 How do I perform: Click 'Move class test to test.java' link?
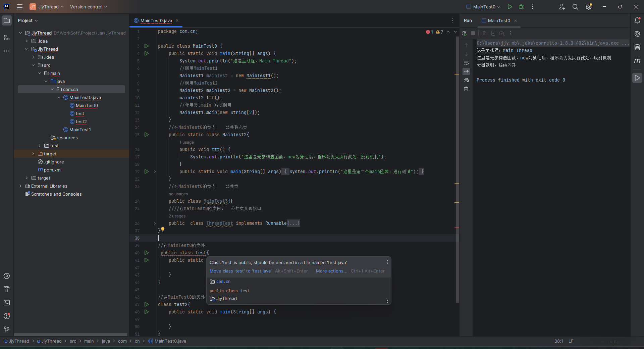pos(240,271)
